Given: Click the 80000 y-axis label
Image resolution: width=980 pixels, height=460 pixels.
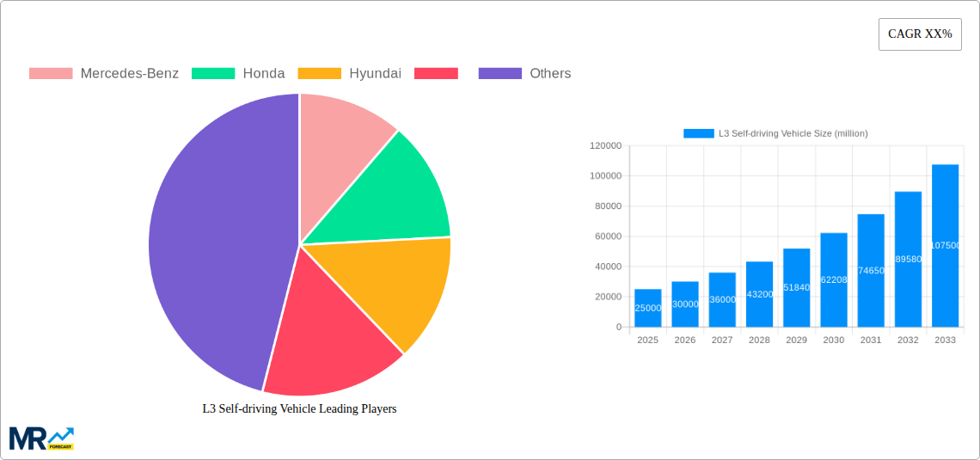Looking at the screenshot, I should pos(608,206).
